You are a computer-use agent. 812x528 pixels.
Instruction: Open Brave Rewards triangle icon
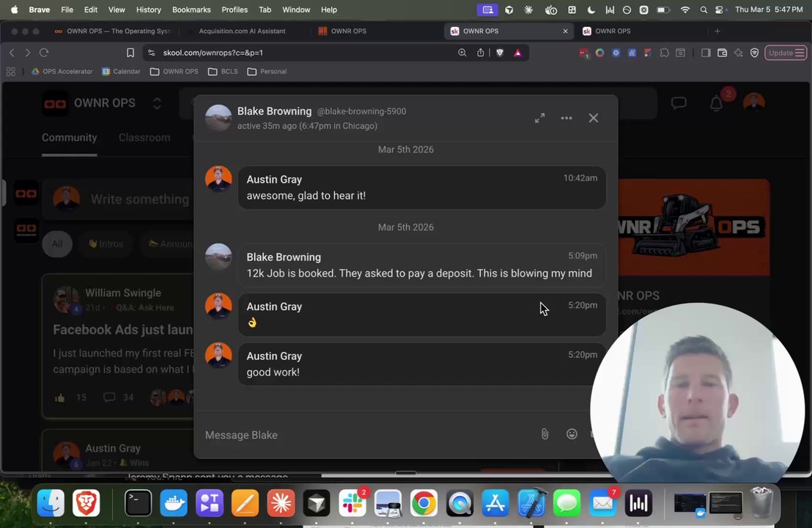[518, 53]
